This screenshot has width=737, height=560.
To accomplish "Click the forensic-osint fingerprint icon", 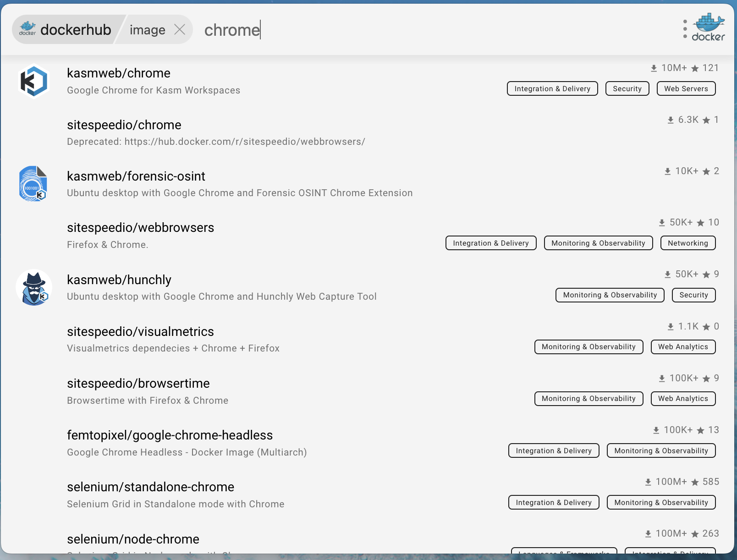I will pyautogui.click(x=33, y=184).
